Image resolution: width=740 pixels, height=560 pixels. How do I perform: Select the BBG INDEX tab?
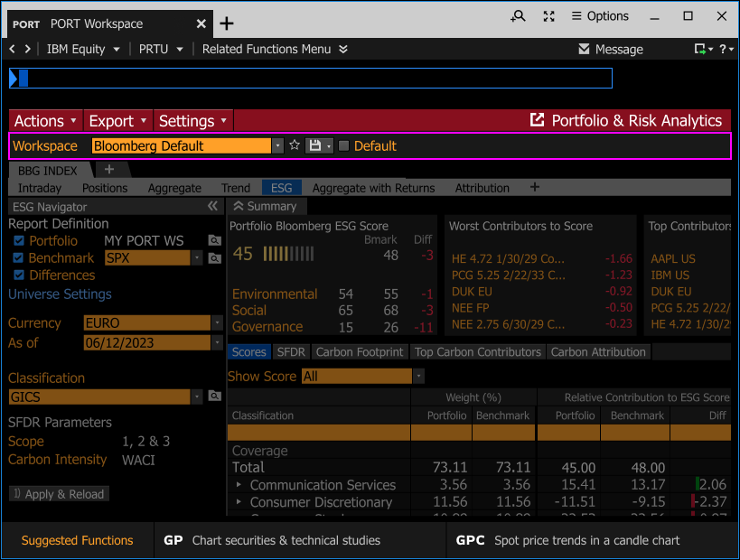coord(48,171)
